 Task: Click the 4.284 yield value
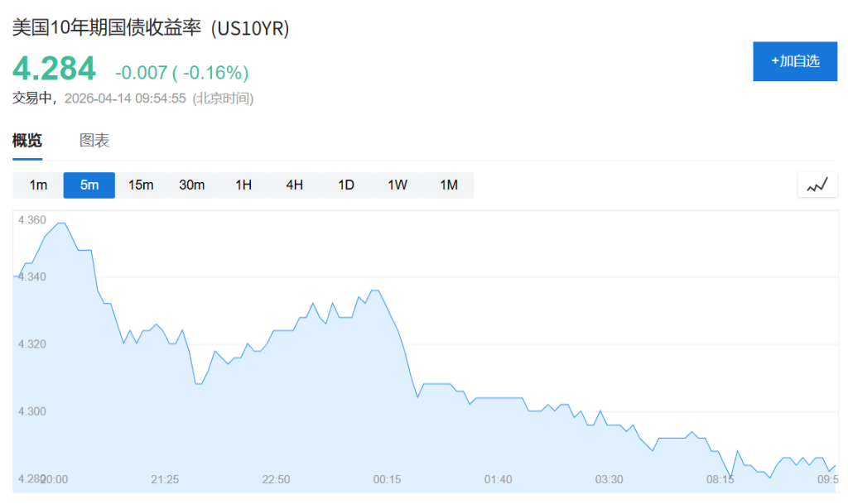click(54, 69)
